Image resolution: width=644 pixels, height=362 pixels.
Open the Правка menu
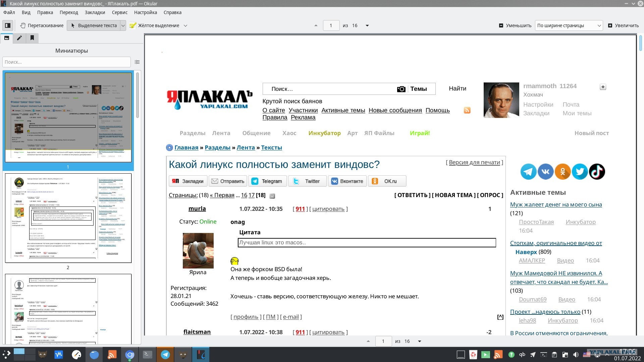45,12
